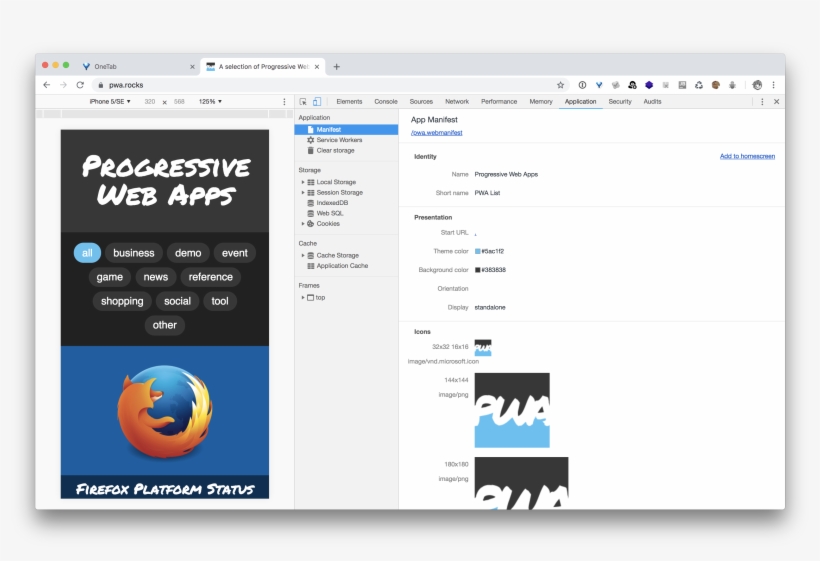Click the 144x144 PWA icon thumbnail

512,410
